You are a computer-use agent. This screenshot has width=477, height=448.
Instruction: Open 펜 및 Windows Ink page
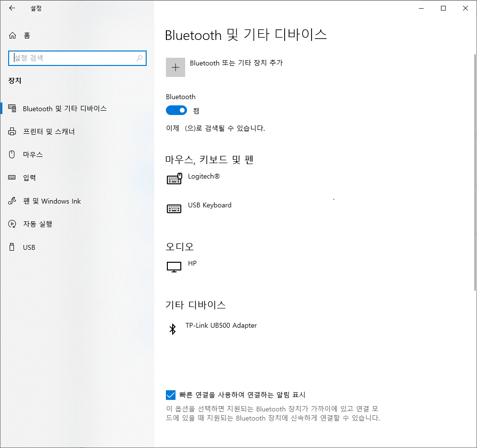(77, 201)
